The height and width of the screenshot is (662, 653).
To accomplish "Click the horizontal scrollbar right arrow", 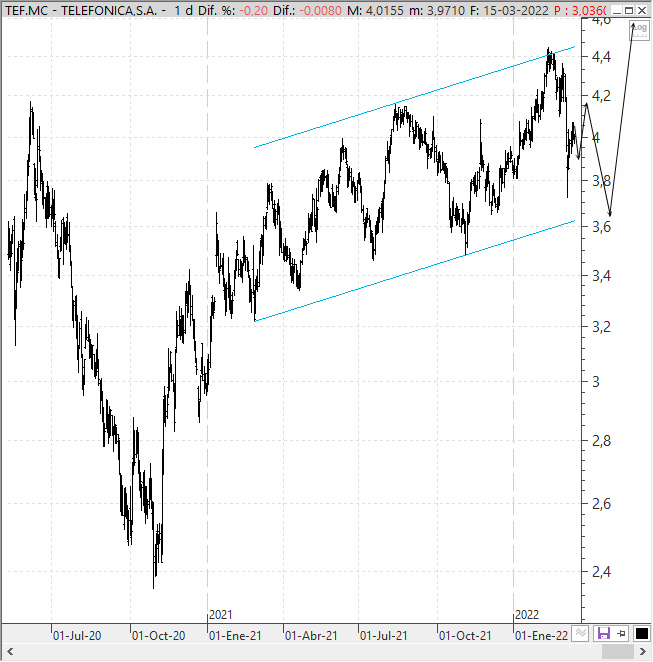I will point(643,652).
